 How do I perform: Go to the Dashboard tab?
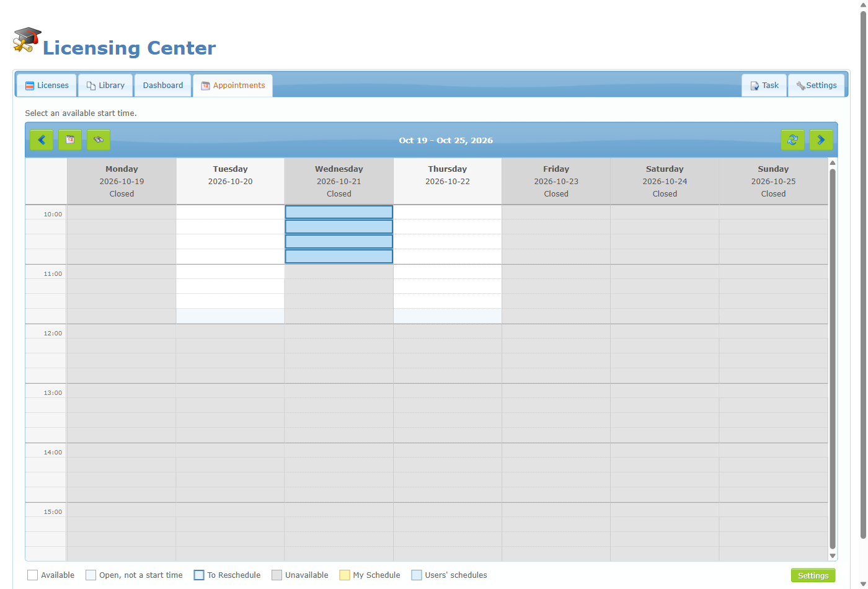[163, 86]
